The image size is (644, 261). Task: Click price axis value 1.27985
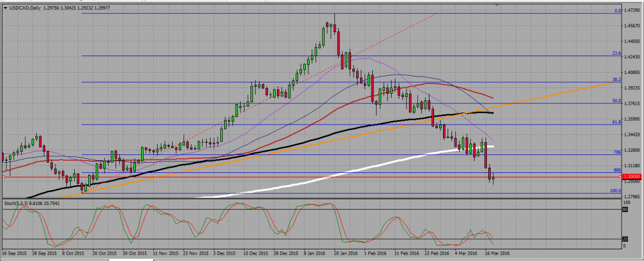point(632,197)
